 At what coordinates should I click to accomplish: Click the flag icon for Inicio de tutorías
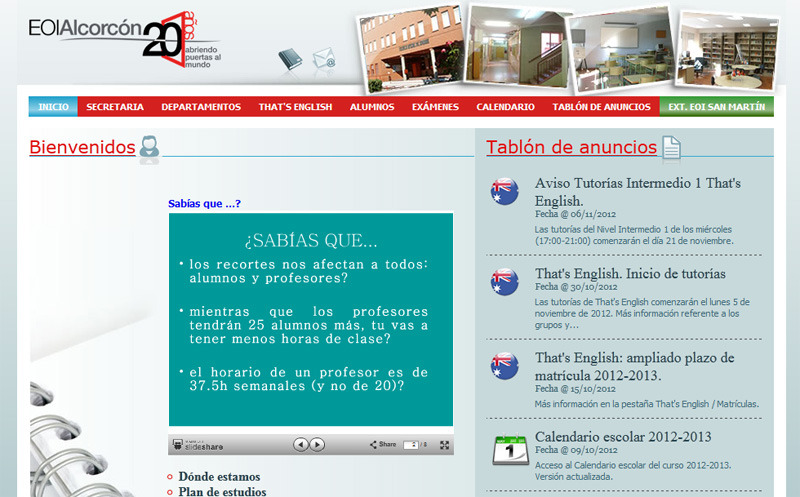pyautogui.click(x=504, y=282)
